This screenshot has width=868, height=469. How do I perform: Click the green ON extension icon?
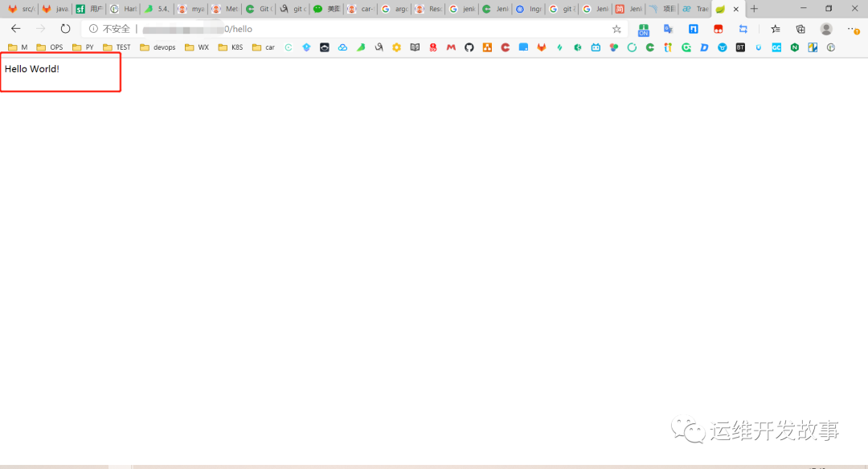pos(643,30)
